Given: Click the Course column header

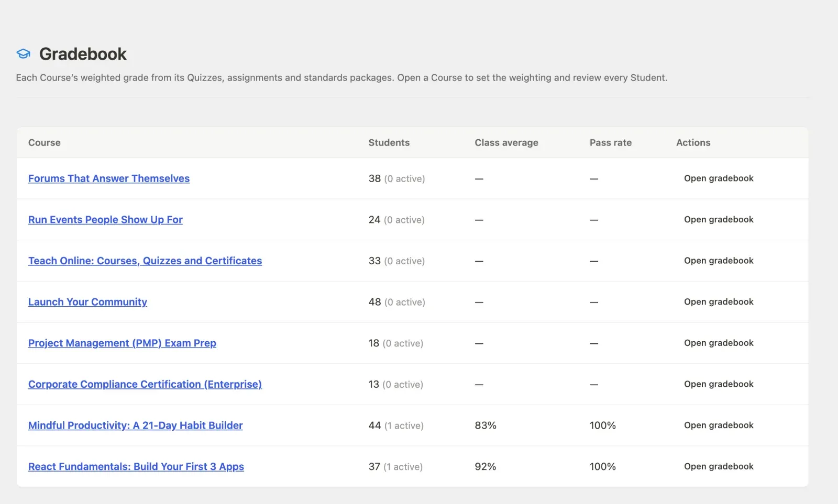Looking at the screenshot, I should pyautogui.click(x=45, y=143).
